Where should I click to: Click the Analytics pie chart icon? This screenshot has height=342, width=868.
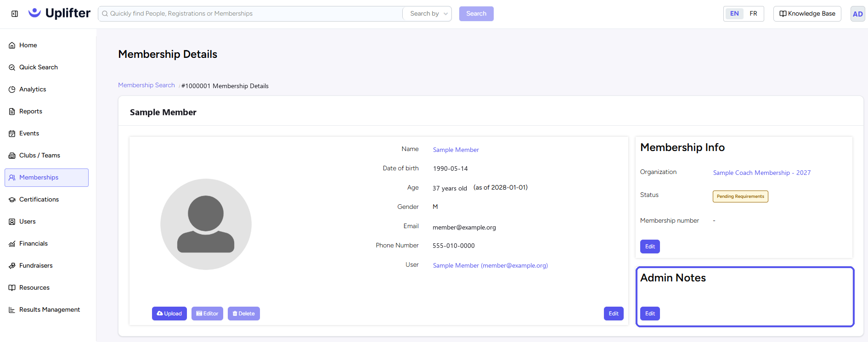pos(12,90)
